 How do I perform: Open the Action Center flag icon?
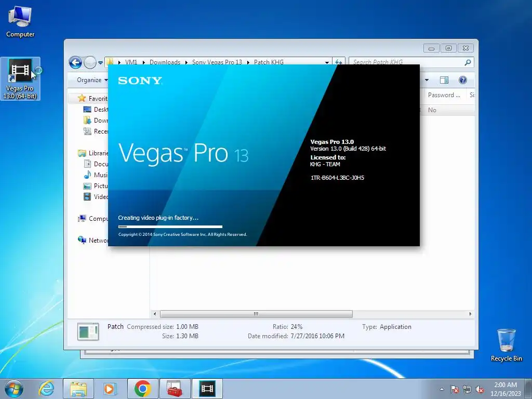pos(455,389)
